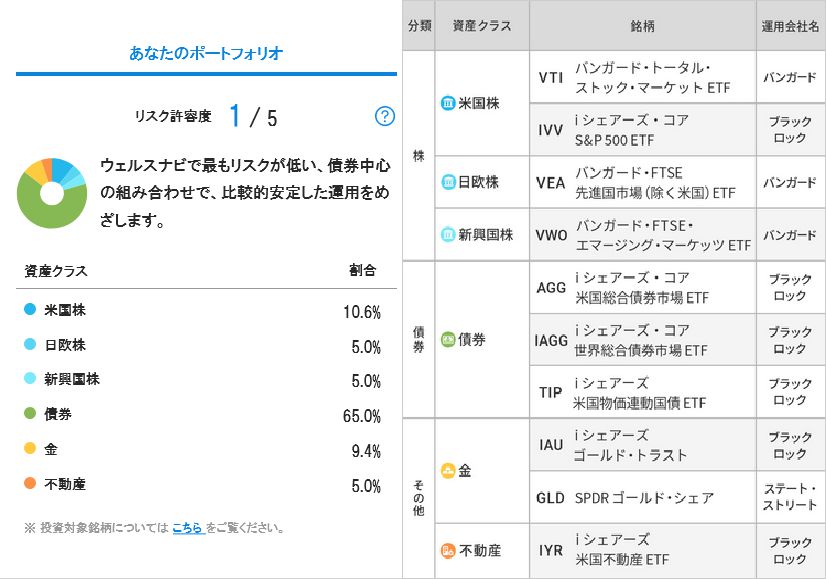Click the 運用会社名 column header

(x=790, y=26)
